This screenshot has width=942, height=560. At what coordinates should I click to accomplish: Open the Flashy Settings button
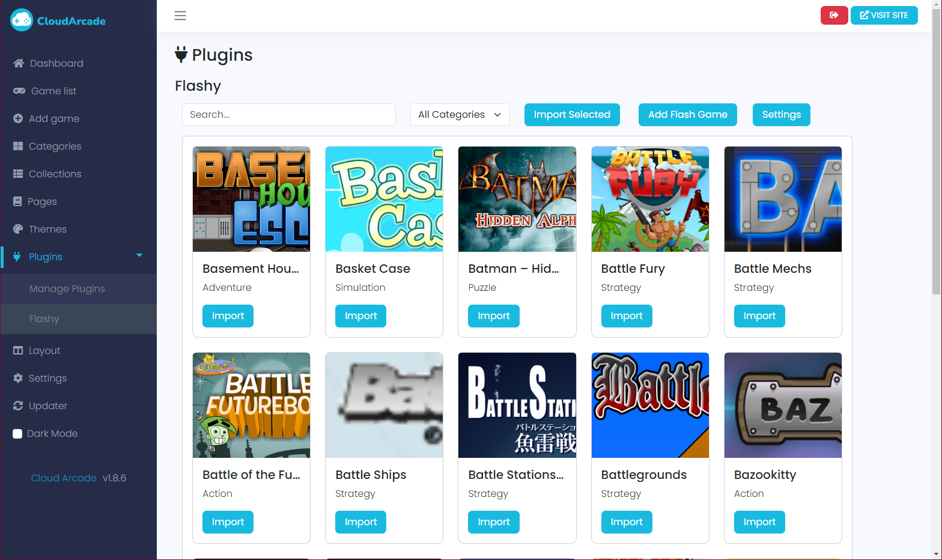[781, 115]
